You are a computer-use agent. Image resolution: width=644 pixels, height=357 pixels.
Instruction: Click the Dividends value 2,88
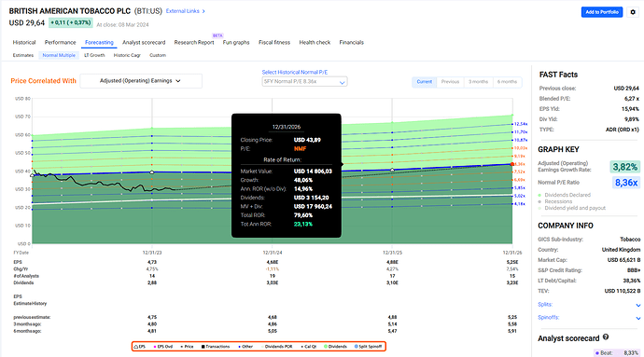click(152, 282)
